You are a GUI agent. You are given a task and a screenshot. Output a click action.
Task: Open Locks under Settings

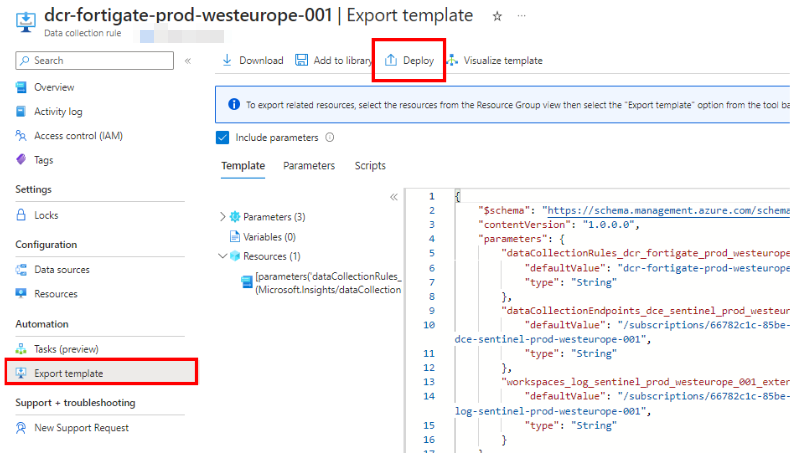[x=46, y=215]
